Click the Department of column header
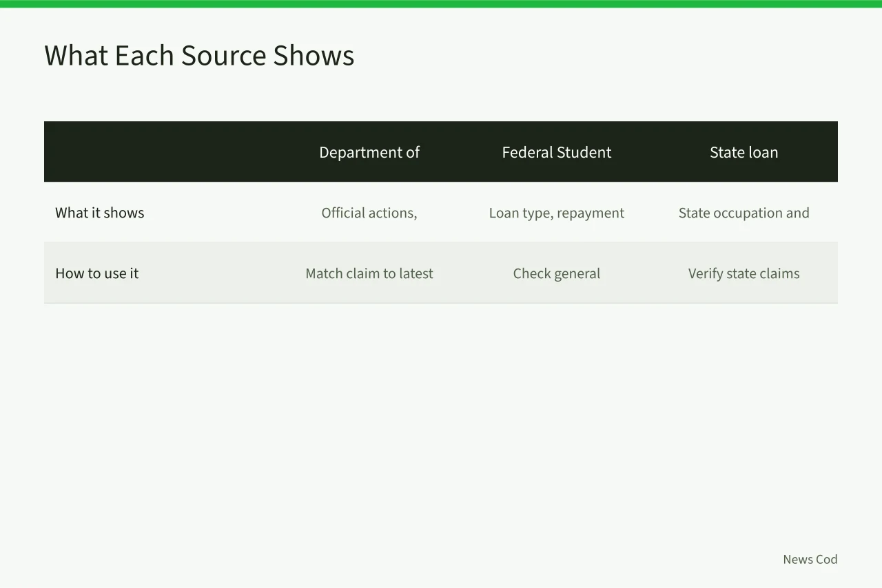 coord(369,152)
